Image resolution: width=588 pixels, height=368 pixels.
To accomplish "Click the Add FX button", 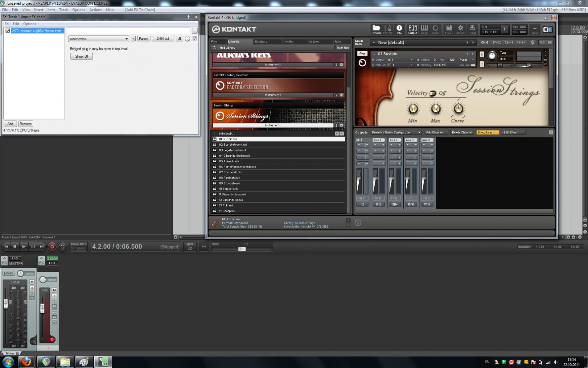I will pyautogui.click(x=10, y=124).
